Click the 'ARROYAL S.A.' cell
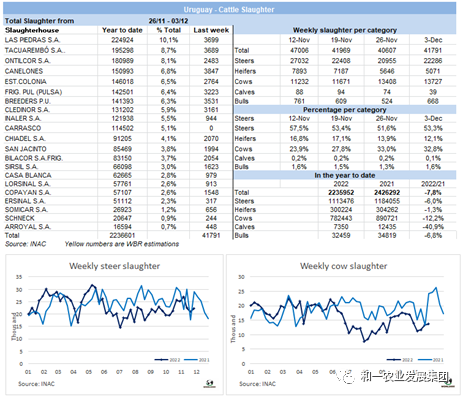This screenshot has width=463, height=397. [x=28, y=227]
